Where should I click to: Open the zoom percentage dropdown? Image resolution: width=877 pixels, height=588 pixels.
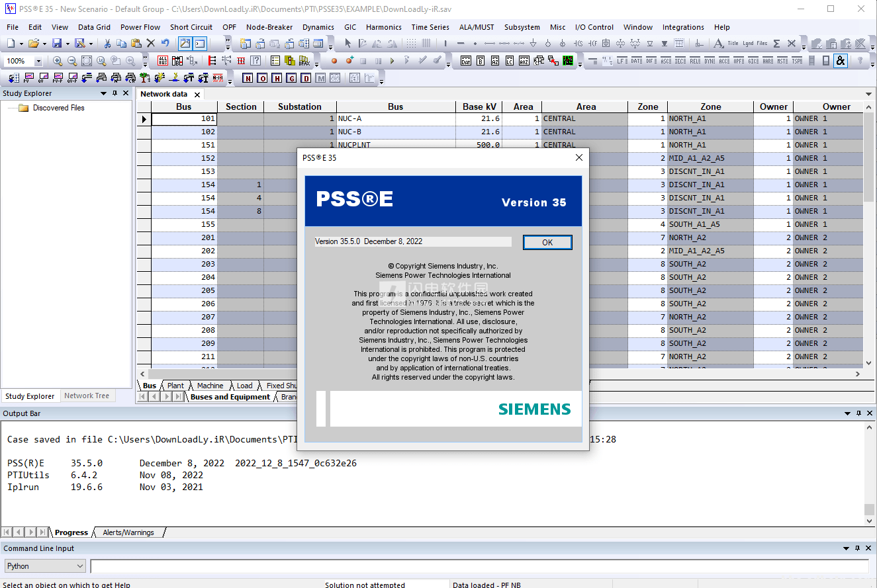(38, 61)
